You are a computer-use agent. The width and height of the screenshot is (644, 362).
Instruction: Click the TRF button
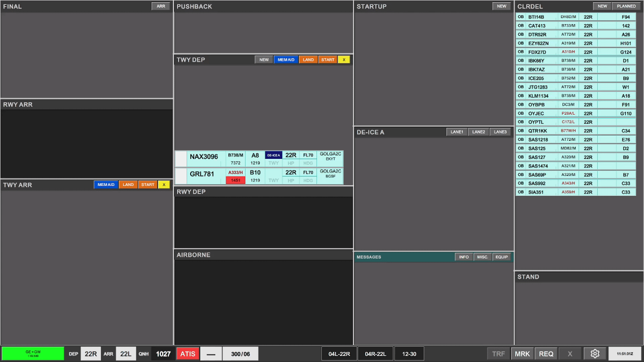pyautogui.click(x=499, y=353)
